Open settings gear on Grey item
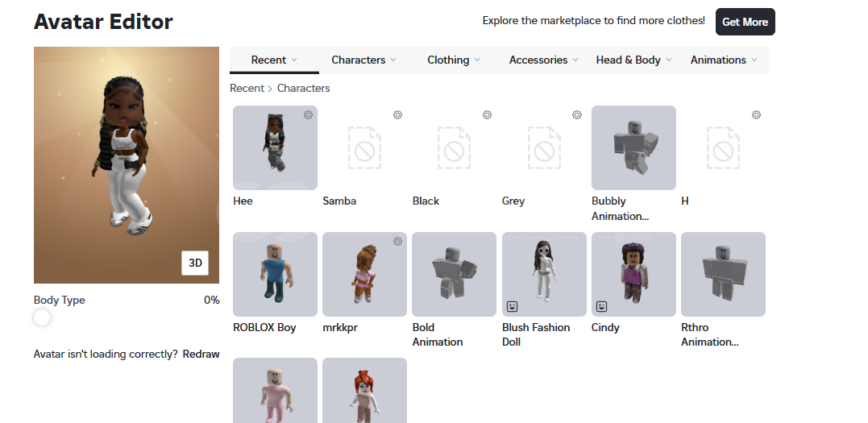The width and height of the screenshot is (868, 423). pos(577,115)
